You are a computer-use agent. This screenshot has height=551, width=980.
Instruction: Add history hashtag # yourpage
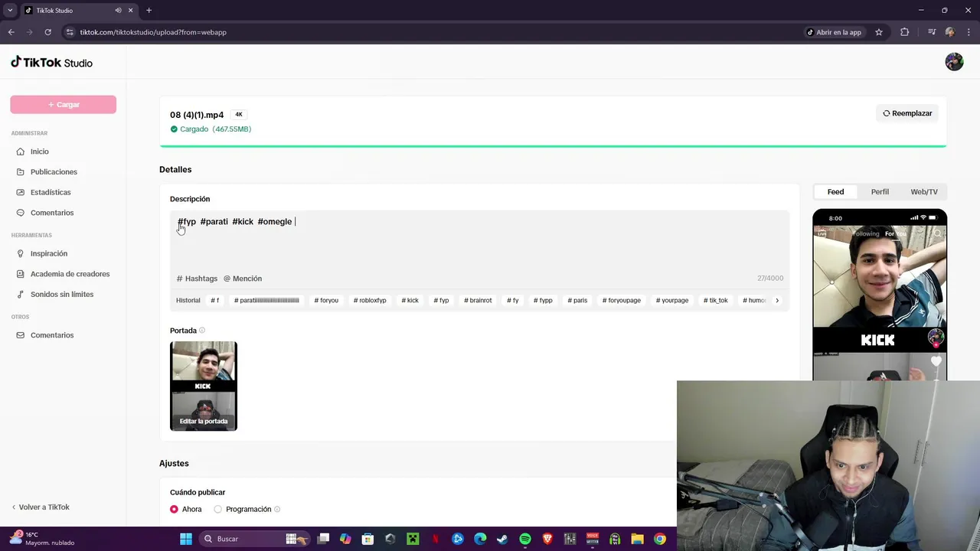pyautogui.click(x=672, y=301)
